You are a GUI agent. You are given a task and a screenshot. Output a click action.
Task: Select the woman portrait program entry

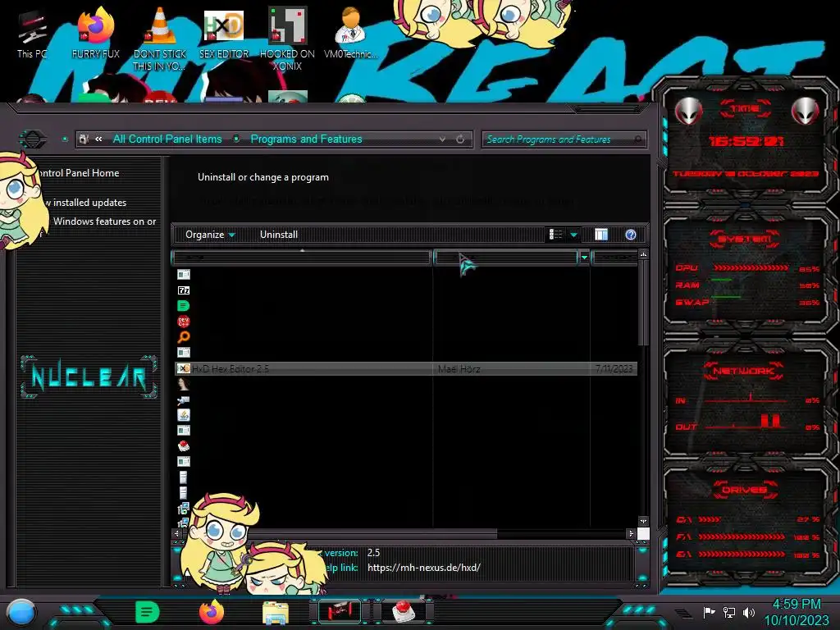pyautogui.click(x=183, y=384)
